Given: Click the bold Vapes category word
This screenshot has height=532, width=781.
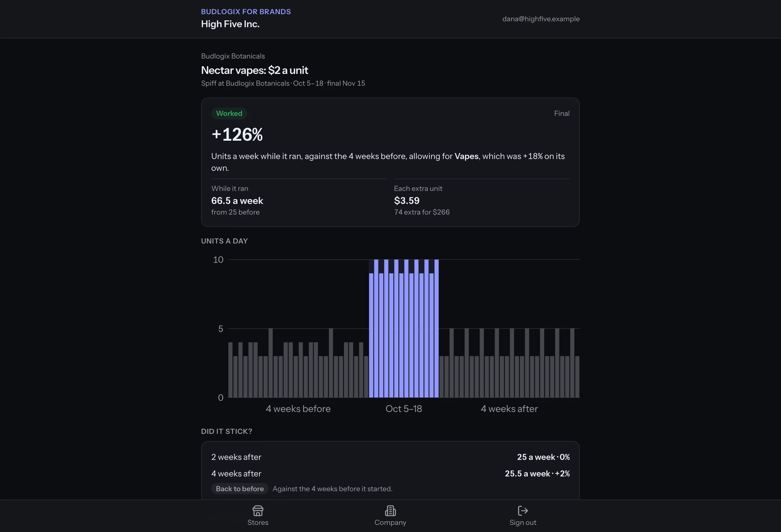Looking at the screenshot, I should pos(466,156).
